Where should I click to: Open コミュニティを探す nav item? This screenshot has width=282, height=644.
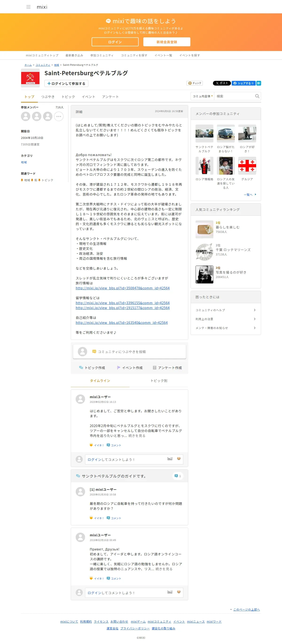pyautogui.click(x=134, y=55)
